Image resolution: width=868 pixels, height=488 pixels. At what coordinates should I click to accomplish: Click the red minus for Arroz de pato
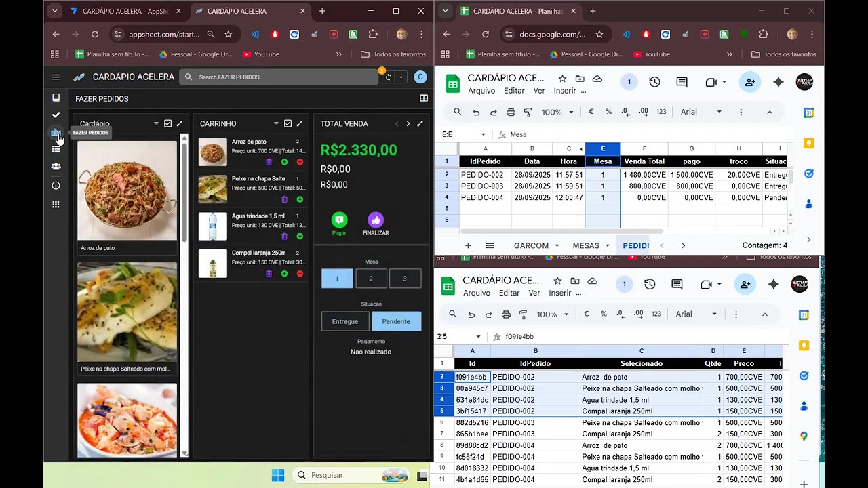point(300,162)
